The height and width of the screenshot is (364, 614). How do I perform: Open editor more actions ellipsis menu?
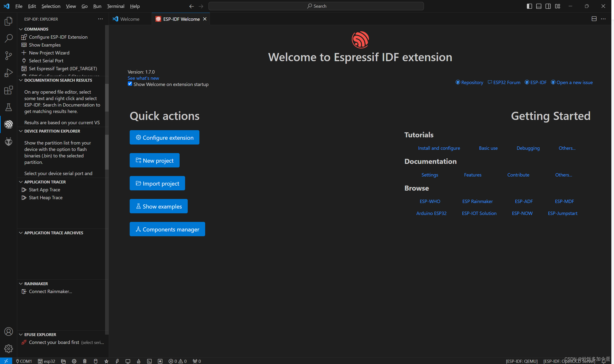tap(603, 19)
